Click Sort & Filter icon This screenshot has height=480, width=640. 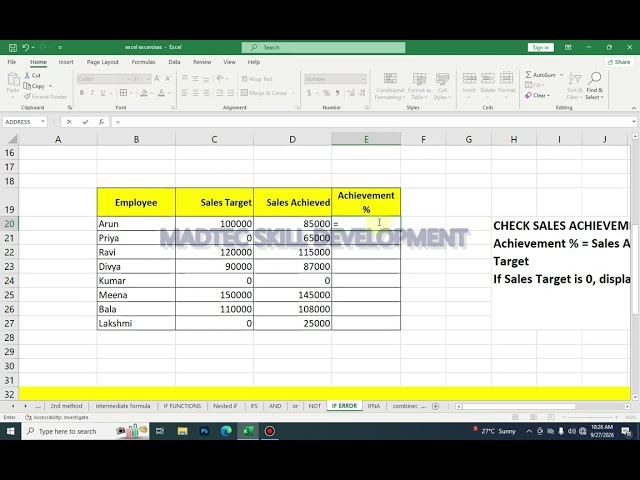pos(575,78)
